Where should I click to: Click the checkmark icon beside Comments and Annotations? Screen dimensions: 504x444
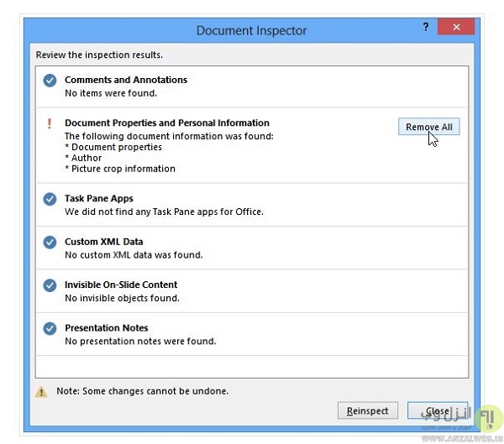[x=50, y=81]
